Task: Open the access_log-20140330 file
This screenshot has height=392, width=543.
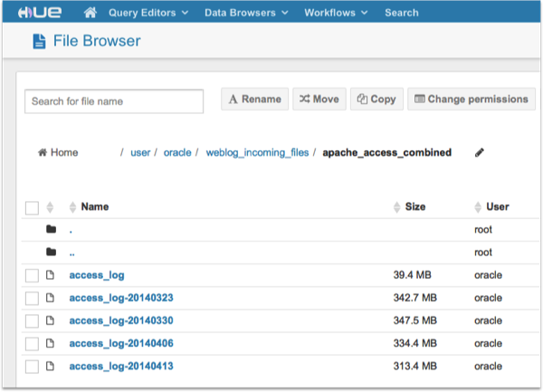Action: (x=121, y=321)
